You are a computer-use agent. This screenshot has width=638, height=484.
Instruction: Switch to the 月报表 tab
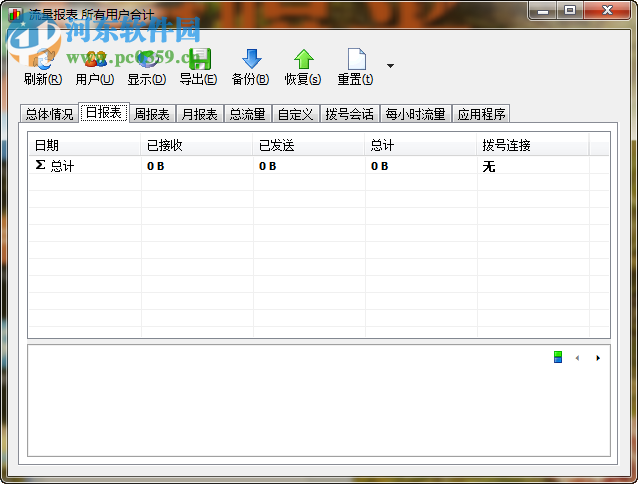point(200,114)
